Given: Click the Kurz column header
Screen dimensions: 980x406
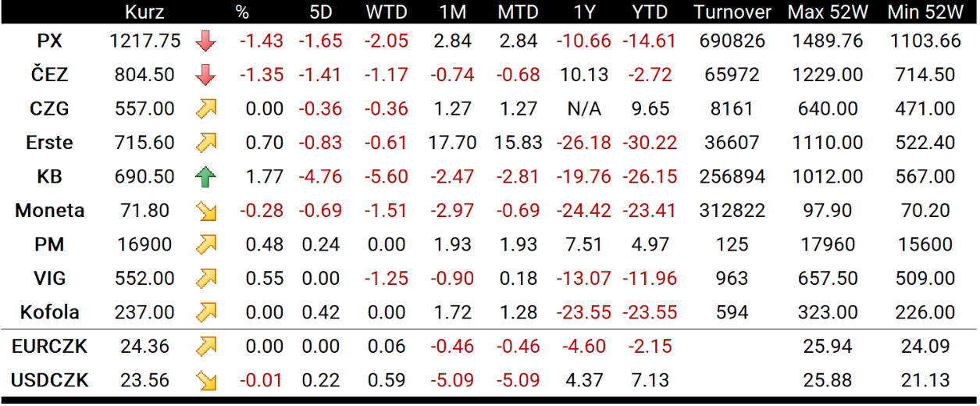Looking at the screenshot, I should (144, 12).
